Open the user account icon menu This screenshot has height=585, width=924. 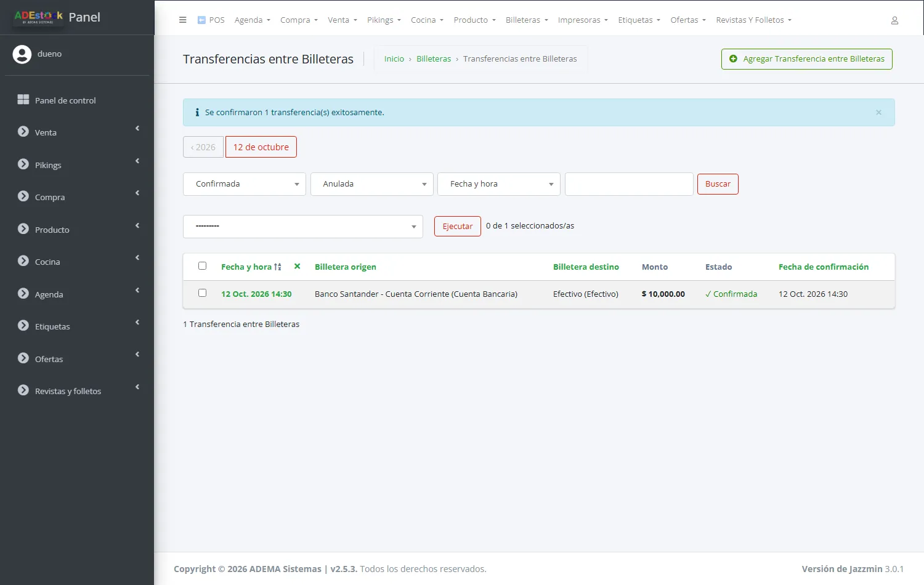point(894,20)
